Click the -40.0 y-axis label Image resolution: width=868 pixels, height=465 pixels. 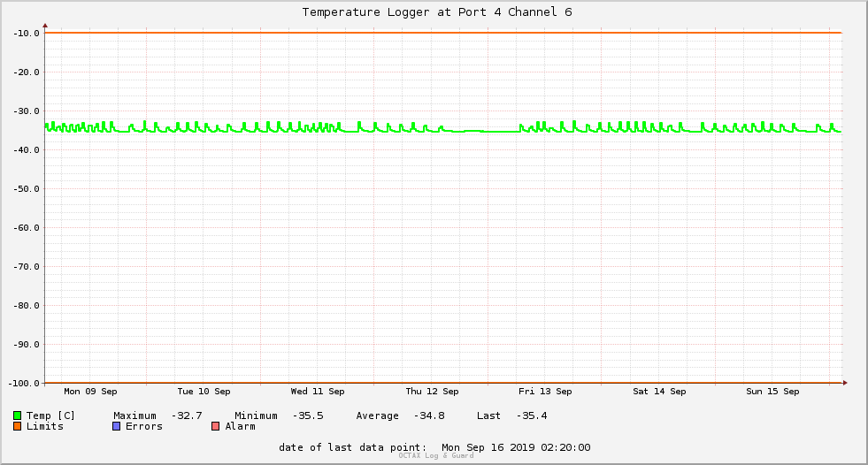click(26, 149)
